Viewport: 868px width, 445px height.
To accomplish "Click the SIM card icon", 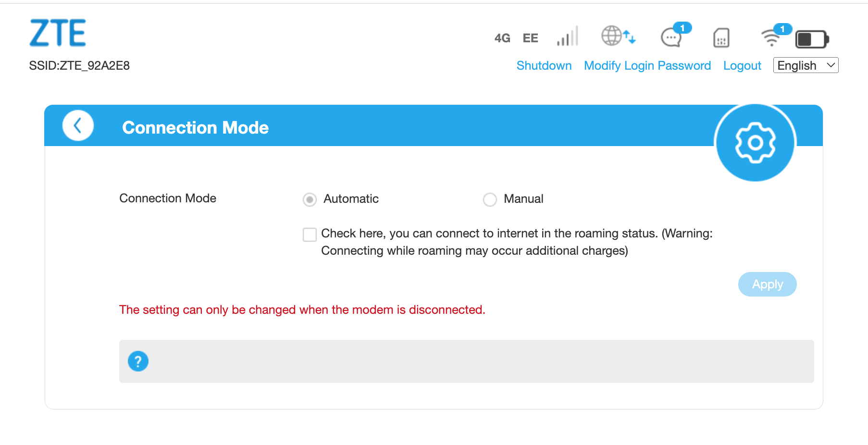I will [x=721, y=38].
